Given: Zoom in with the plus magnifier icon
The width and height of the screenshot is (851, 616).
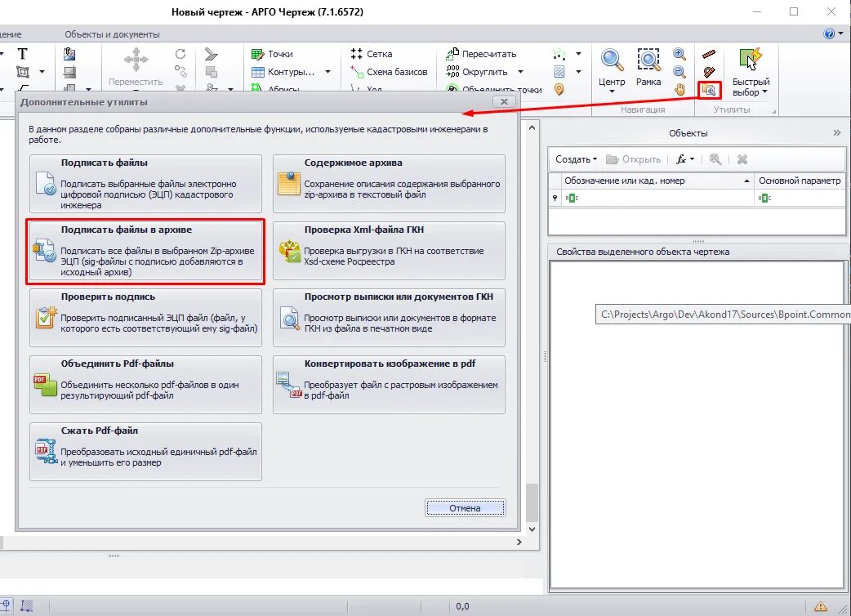Looking at the screenshot, I should pos(679,54).
